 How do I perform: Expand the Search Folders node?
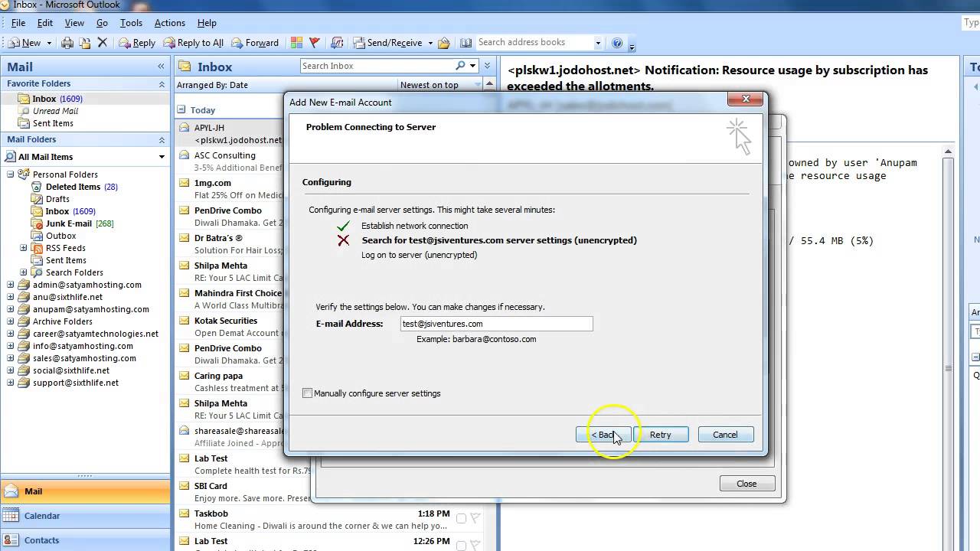[x=23, y=272]
